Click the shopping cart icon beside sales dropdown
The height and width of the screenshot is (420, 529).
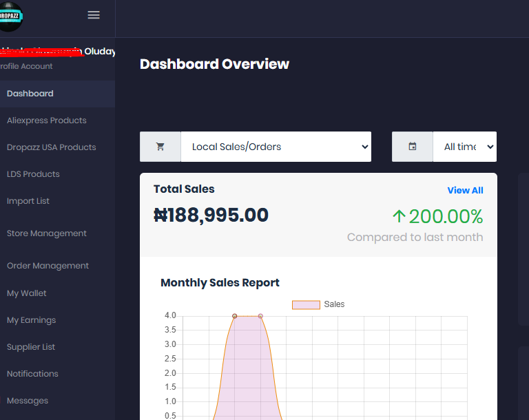point(160,147)
